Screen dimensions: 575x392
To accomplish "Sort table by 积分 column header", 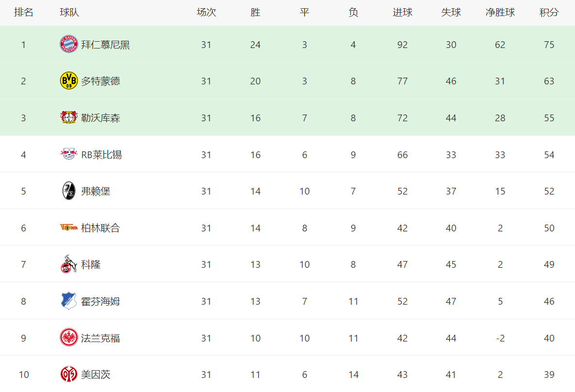I will point(549,13).
